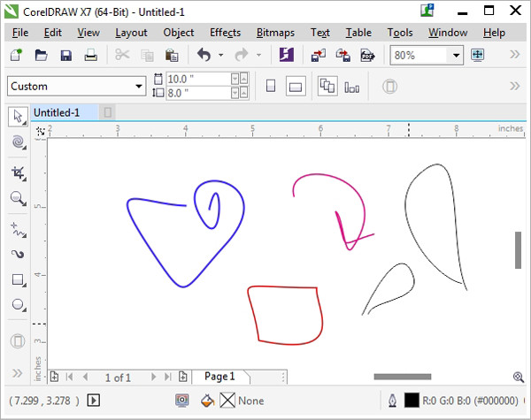Click the fill bucket icon in status bar
531x420 pixels.
tap(207, 401)
